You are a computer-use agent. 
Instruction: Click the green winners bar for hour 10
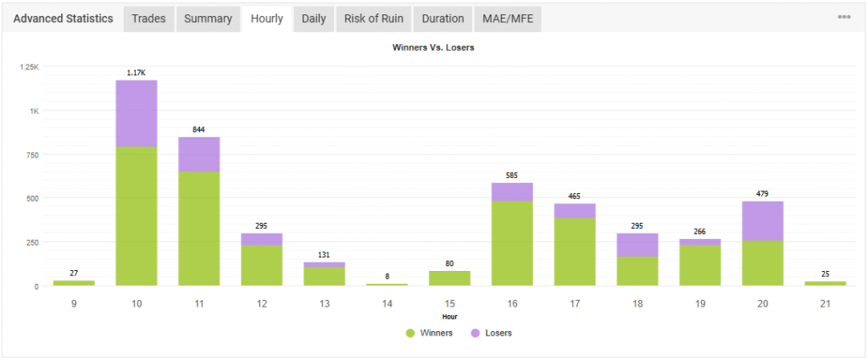click(136, 216)
